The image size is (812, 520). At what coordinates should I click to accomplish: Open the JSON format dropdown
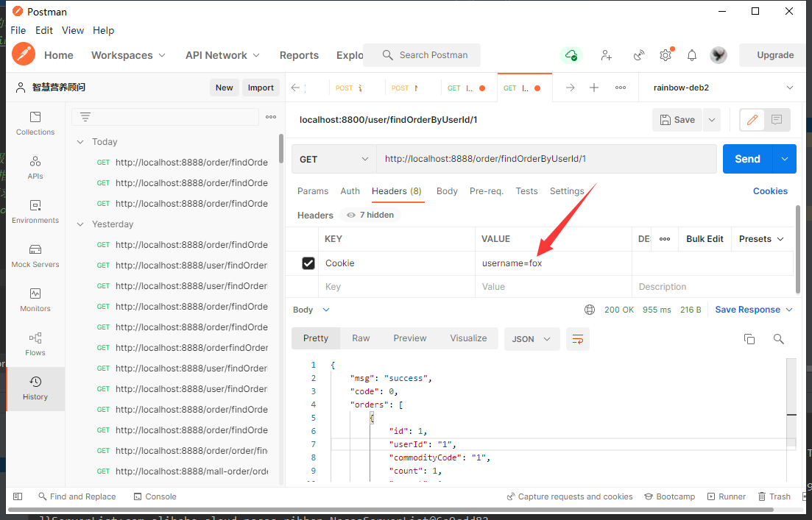coord(532,339)
